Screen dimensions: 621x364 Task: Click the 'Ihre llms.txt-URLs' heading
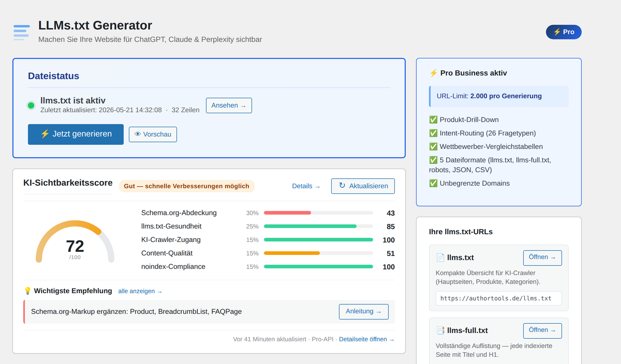[x=461, y=232]
